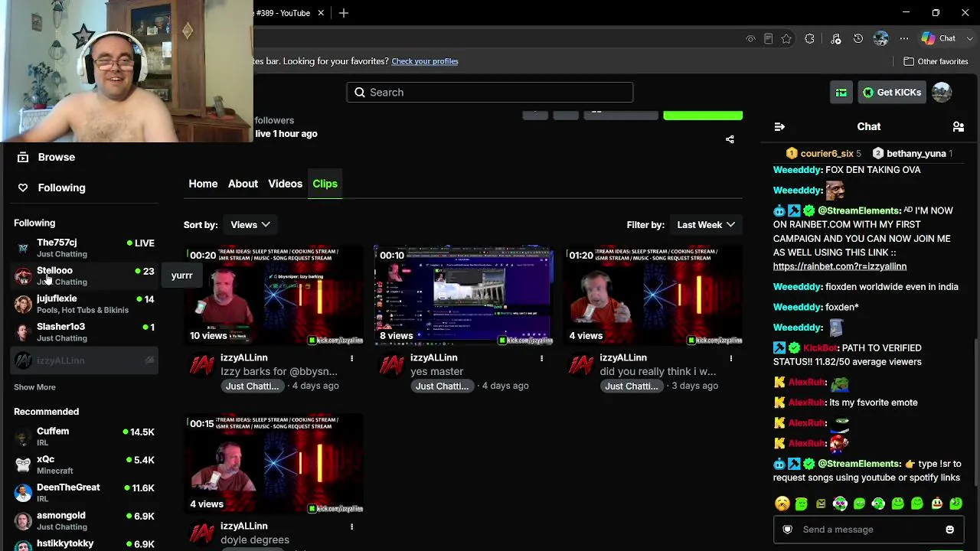Insert the yawning face quick emote

click(782, 504)
